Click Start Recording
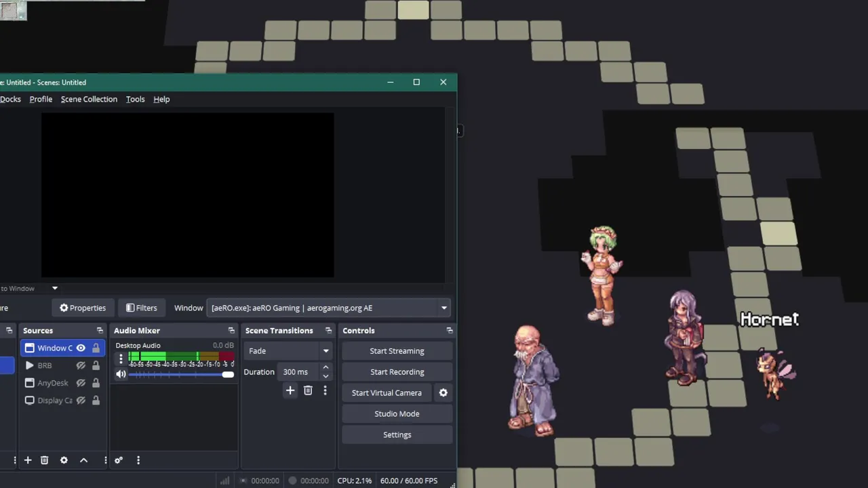The height and width of the screenshot is (488, 868). pyautogui.click(x=397, y=372)
